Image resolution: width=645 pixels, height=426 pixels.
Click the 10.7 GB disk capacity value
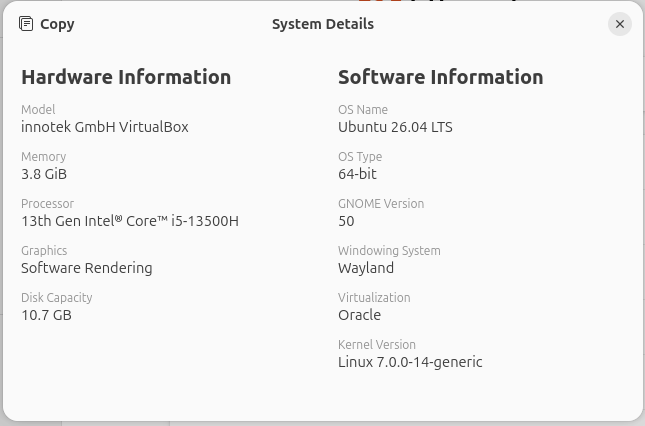point(46,315)
